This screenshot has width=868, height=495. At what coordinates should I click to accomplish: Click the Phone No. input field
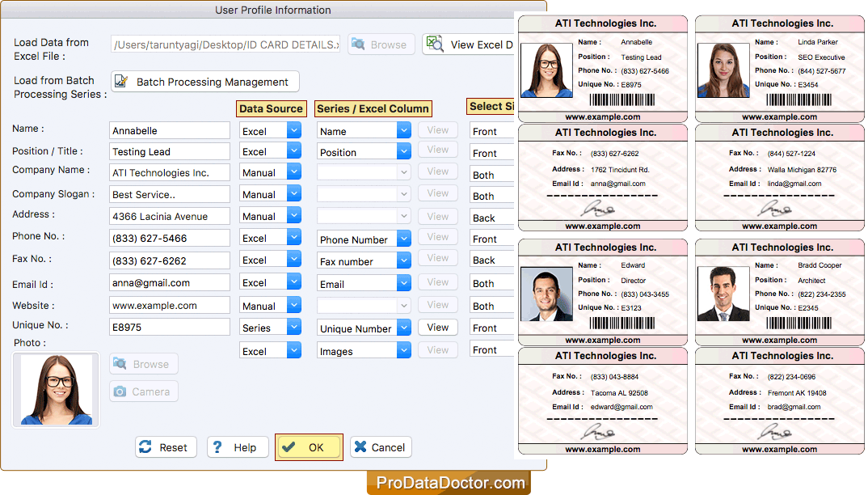pos(170,238)
